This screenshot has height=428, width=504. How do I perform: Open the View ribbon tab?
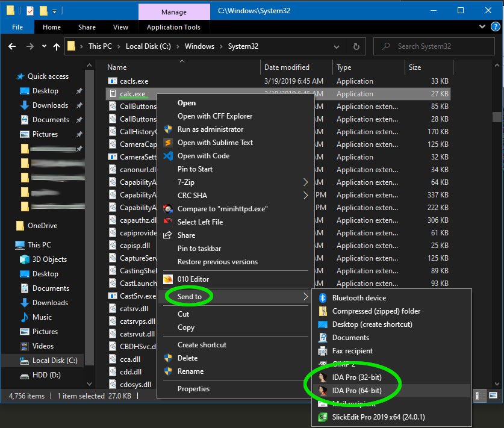point(120,27)
